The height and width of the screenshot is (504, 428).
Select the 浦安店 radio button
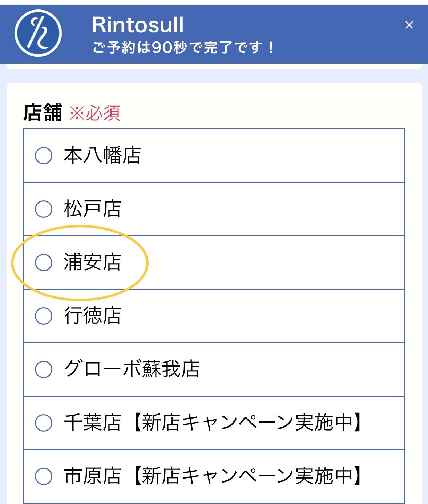pos(44,263)
